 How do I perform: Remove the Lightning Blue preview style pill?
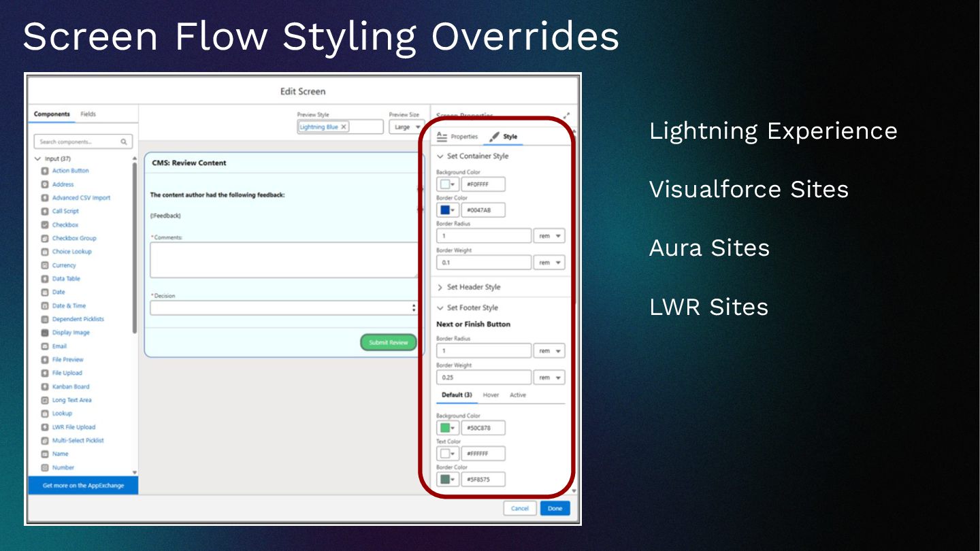[x=344, y=127]
